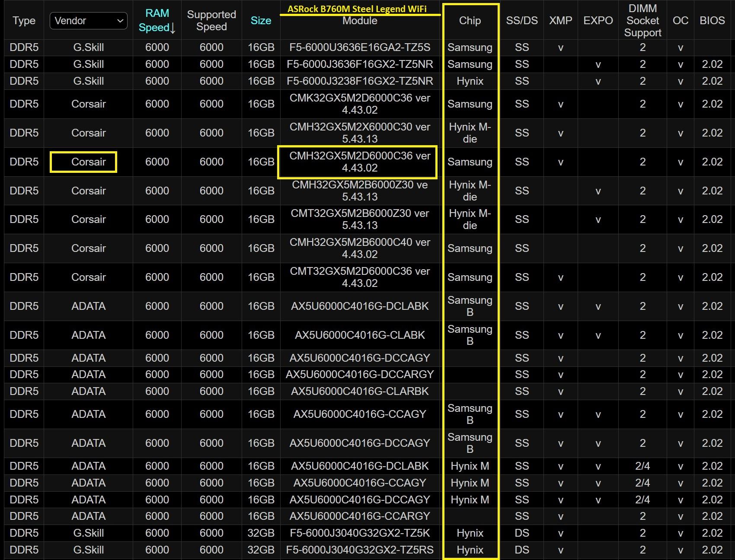The height and width of the screenshot is (560, 735).
Task: Click EXPO check in CMT32GX5M2B6000Z30 row
Action: point(598,220)
